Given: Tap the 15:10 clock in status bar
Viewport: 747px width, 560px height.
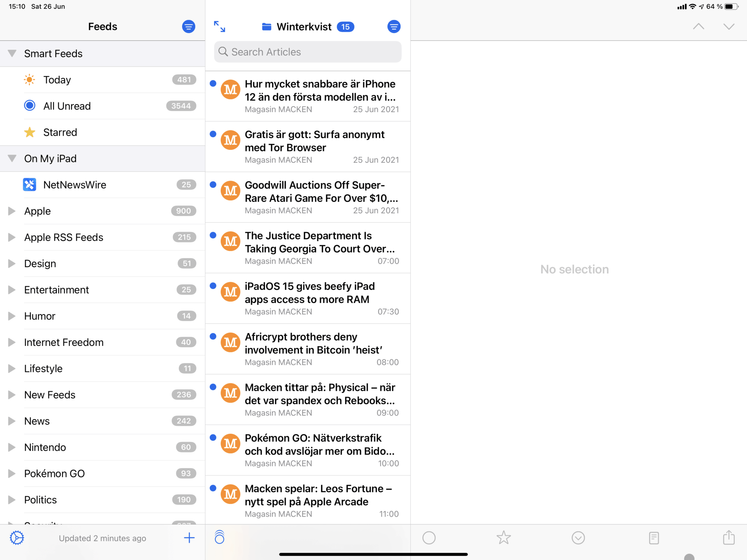Looking at the screenshot, I should pos(17,6).
